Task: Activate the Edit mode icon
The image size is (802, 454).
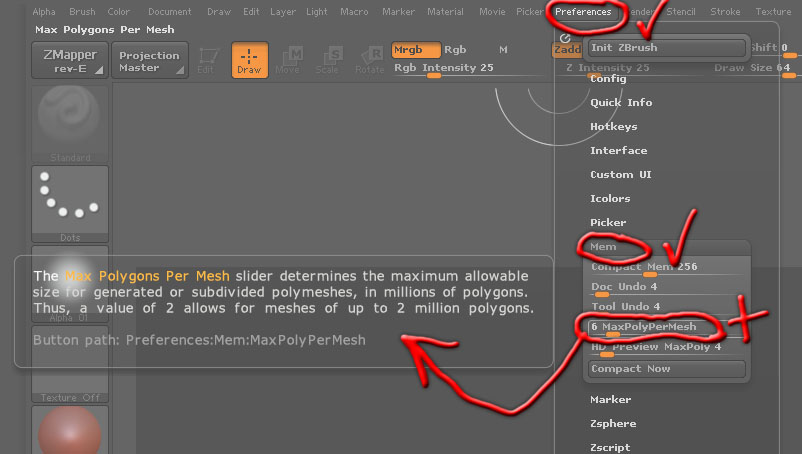Action: click(x=207, y=60)
